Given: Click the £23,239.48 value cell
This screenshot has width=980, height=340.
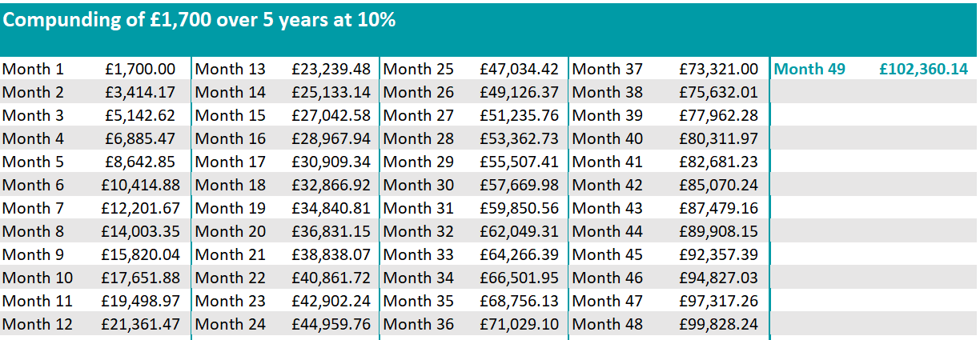Looking at the screenshot, I should coord(331,69).
